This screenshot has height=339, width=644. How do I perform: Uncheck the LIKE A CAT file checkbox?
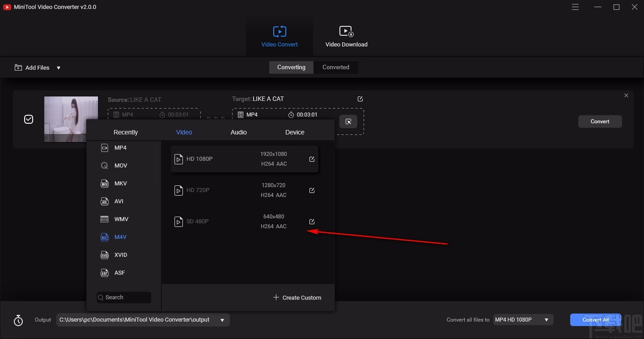click(x=29, y=119)
